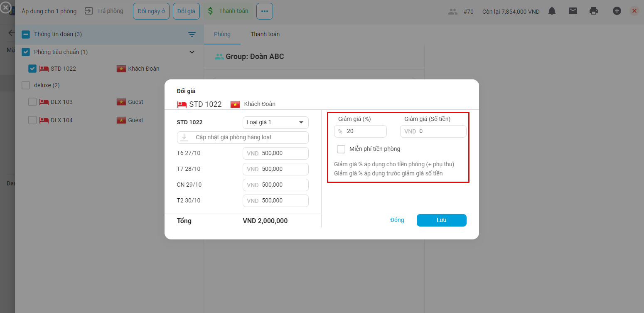Click the Đóng close link
This screenshot has height=313, width=644.
397,220
